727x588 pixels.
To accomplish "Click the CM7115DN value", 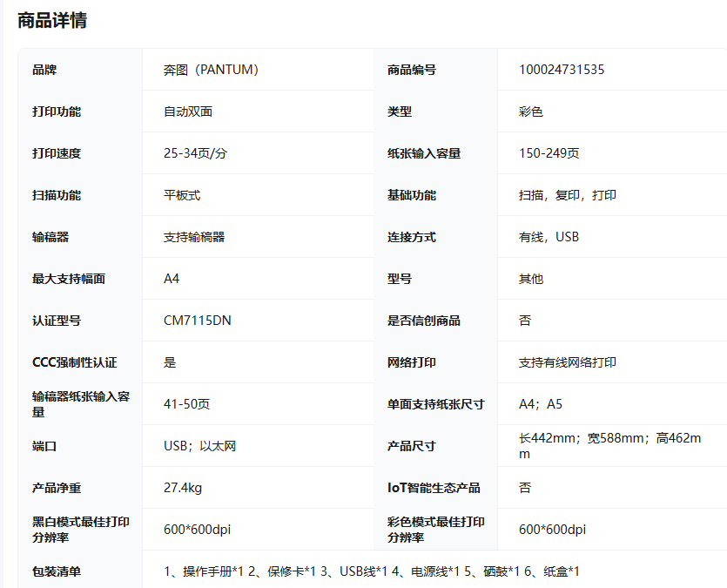I will tap(197, 320).
